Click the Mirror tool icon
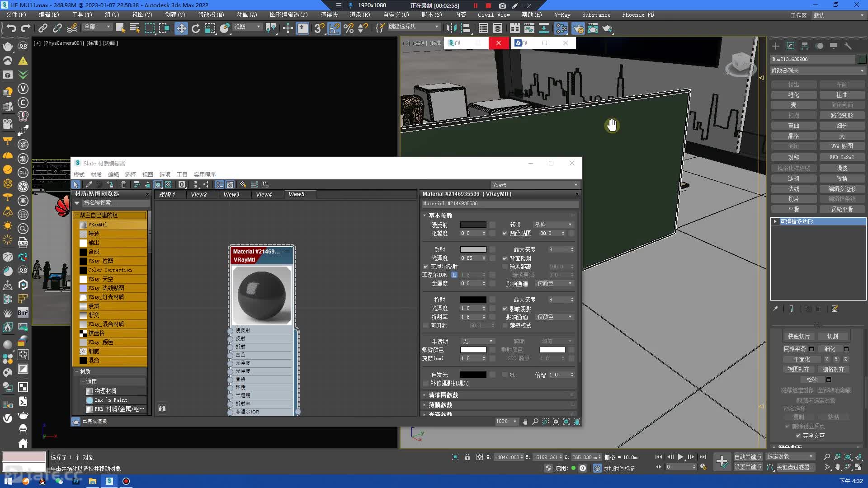The image size is (868, 488). coord(451,28)
